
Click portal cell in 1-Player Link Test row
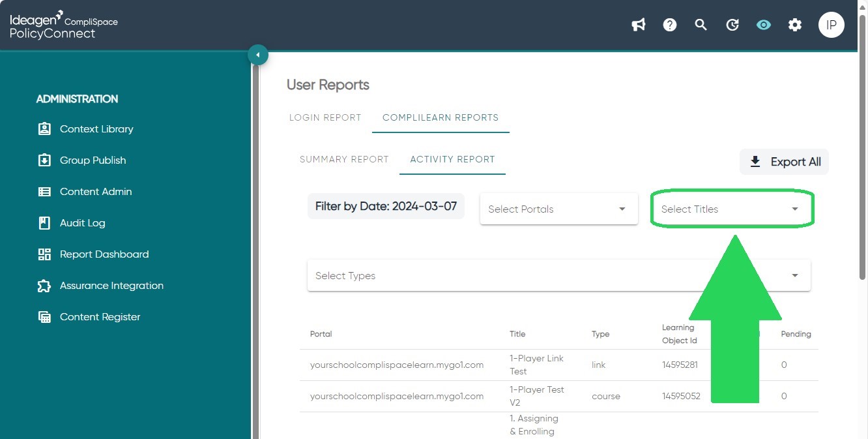397,365
